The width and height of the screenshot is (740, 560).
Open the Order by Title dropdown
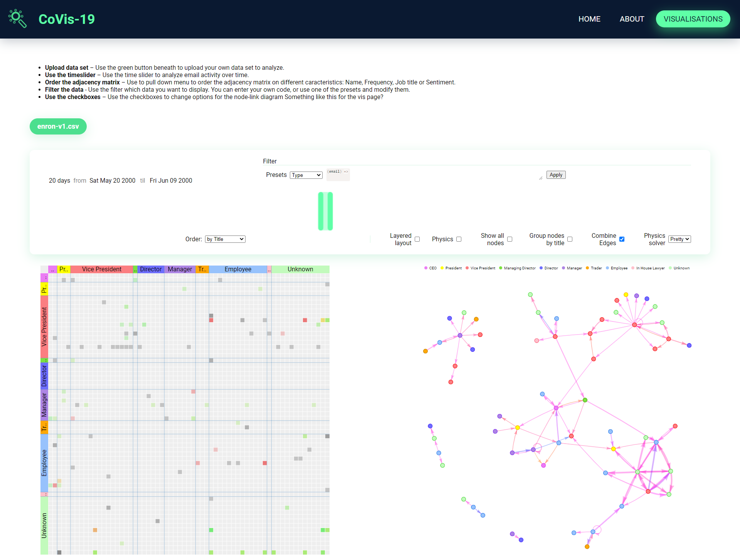[225, 239]
